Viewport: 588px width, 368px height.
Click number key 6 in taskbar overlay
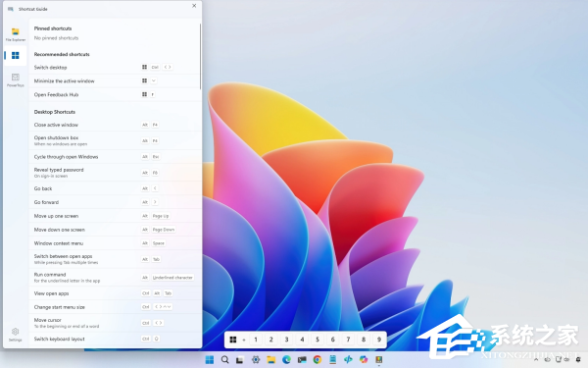[x=332, y=340]
